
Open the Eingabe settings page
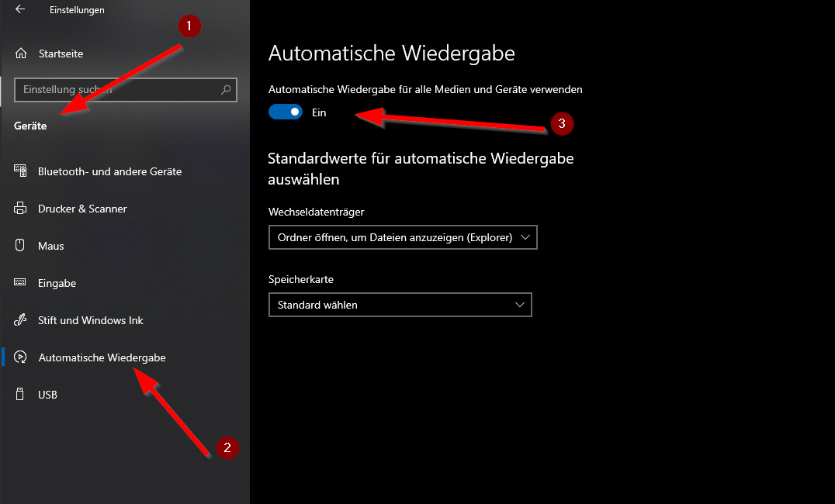pyautogui.click(x=57, y=283)
